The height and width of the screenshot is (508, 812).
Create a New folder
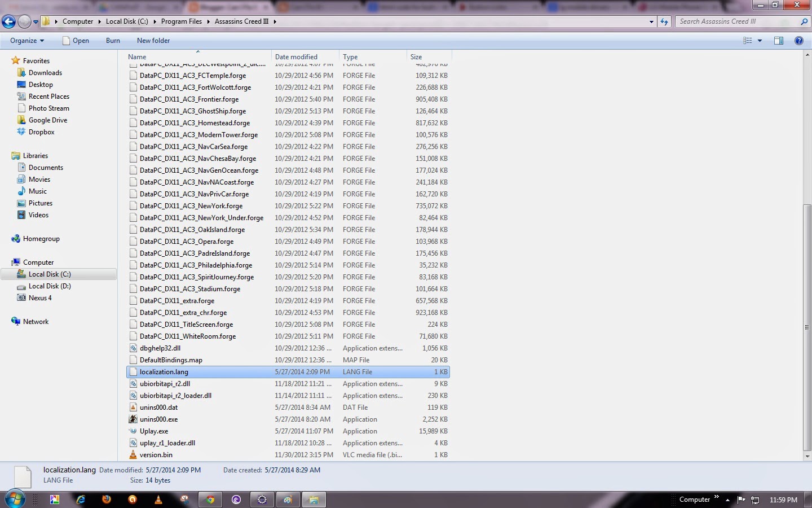coord(153,41)
